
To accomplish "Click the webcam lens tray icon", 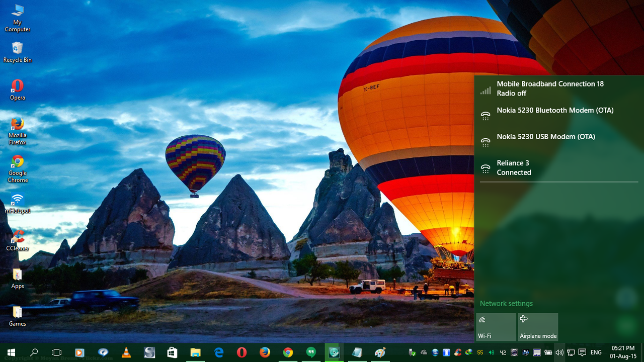I will click(x=514, y=352).
